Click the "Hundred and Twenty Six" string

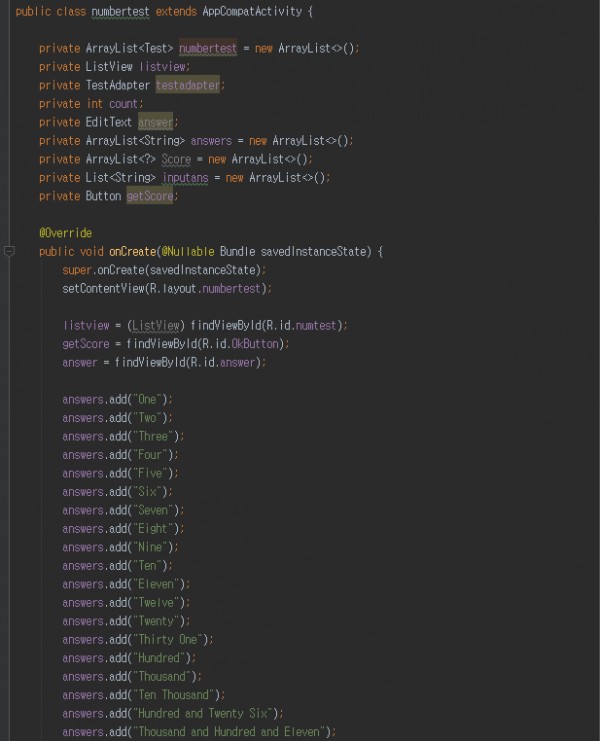pyautogui.click(x=203, y=713)
